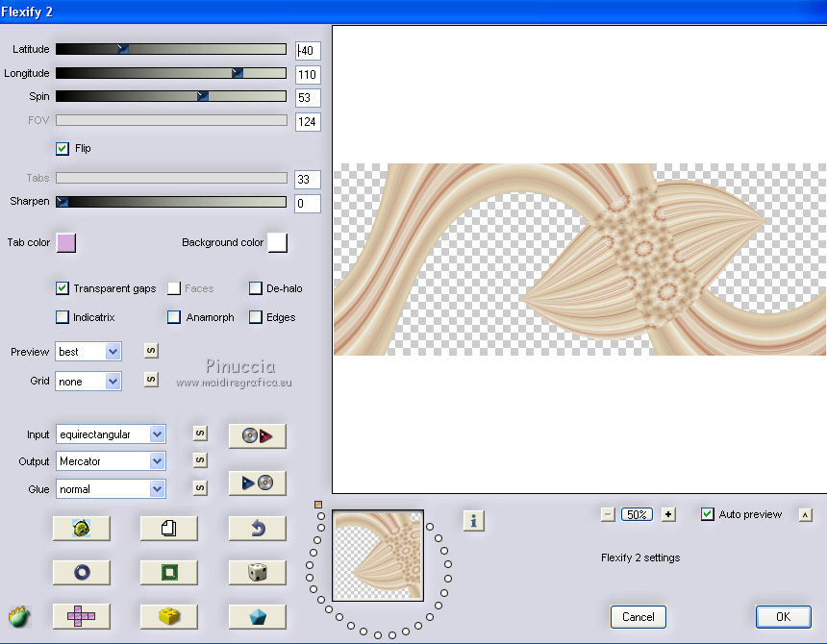827x644 pixels.
Task: Click the Cancel button
Action: (x=639, y=617)
